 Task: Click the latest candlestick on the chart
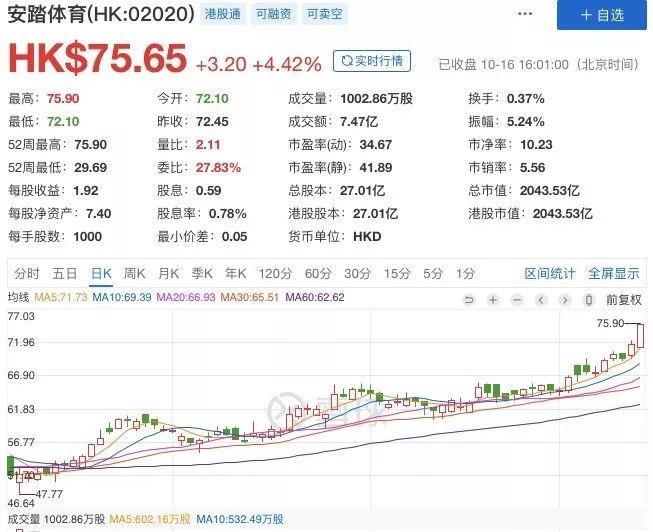coord(641,336)
